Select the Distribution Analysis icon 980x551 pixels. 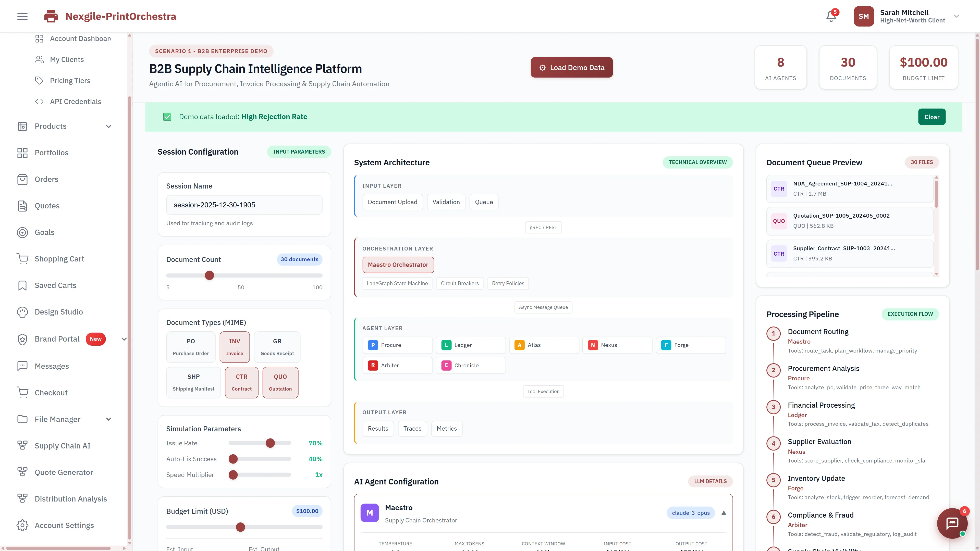coord(22,498)
